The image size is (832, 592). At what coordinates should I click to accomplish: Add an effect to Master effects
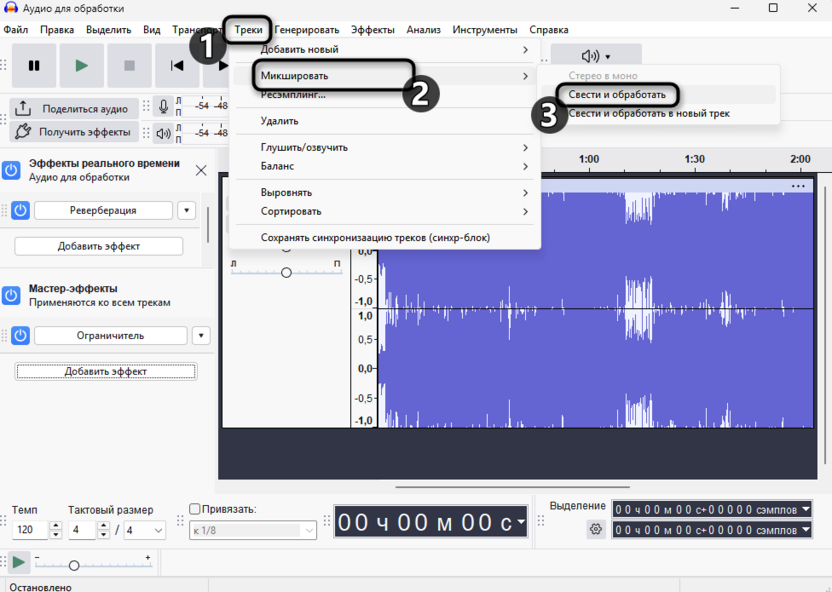click(x=106, y=371)
